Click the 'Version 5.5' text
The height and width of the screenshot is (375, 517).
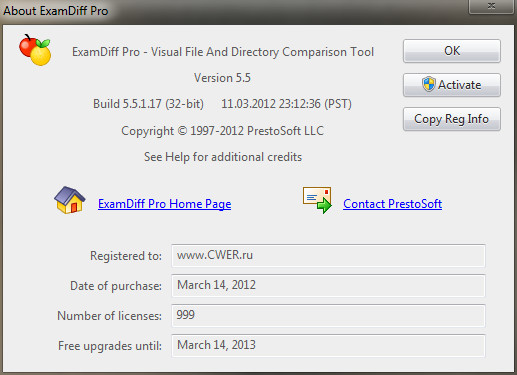(x=222, y=78)
